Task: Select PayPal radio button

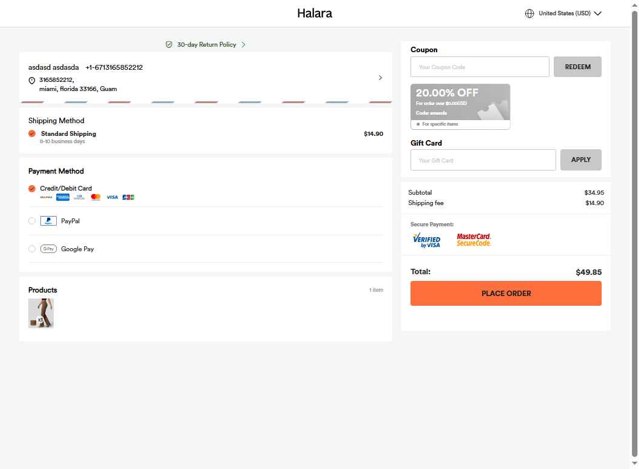Action: click(x=32, y=221)
